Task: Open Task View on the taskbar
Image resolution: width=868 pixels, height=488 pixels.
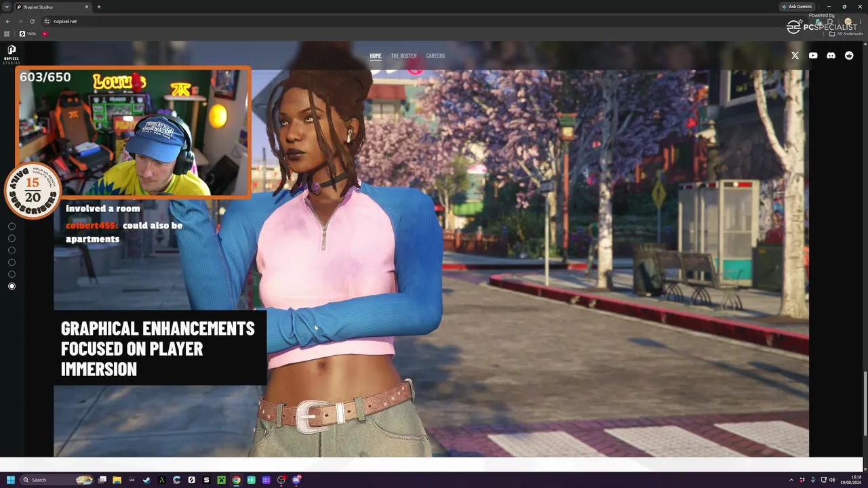Action: 102,480
